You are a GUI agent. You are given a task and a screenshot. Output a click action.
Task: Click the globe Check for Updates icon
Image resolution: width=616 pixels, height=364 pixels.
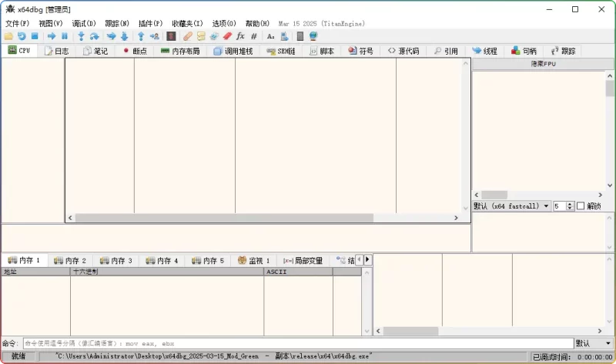(x=313, y=36)
